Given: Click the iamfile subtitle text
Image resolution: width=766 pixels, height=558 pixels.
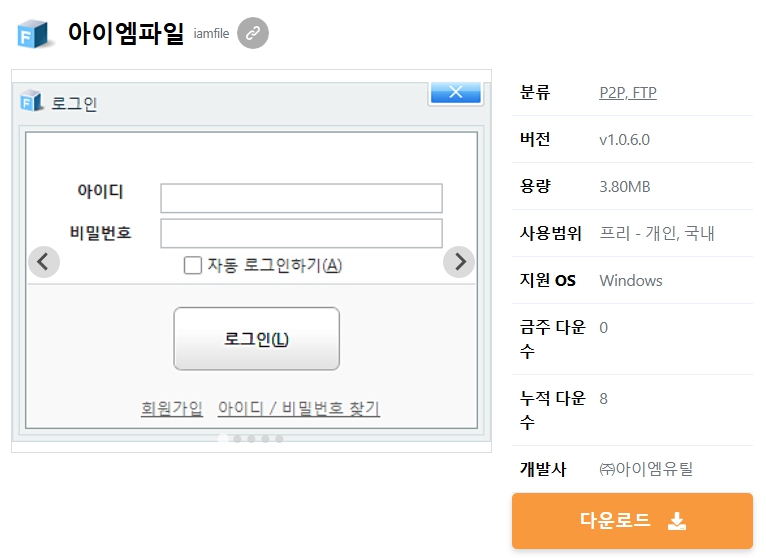Looking at the screenshot, I should tap(211, 34).
